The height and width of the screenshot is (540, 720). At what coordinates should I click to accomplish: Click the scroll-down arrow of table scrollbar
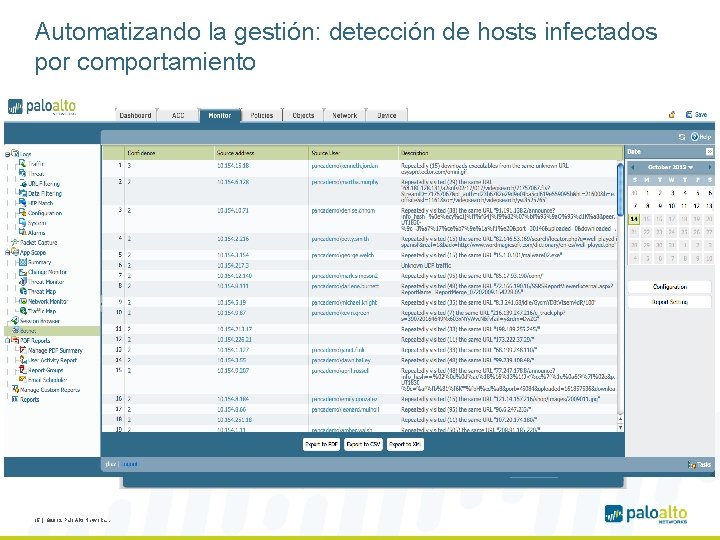(x=620, y=428)
